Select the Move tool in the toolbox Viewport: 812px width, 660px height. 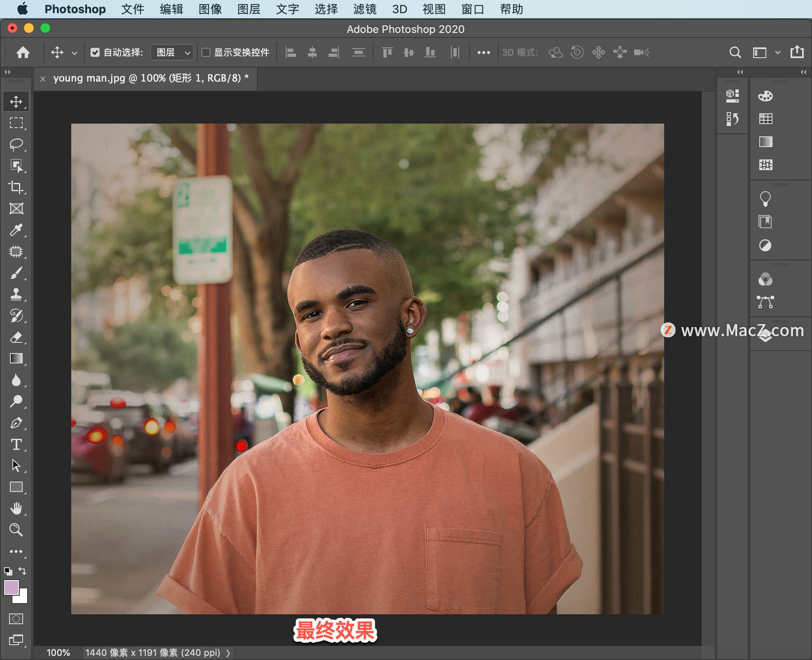(16, 102)
